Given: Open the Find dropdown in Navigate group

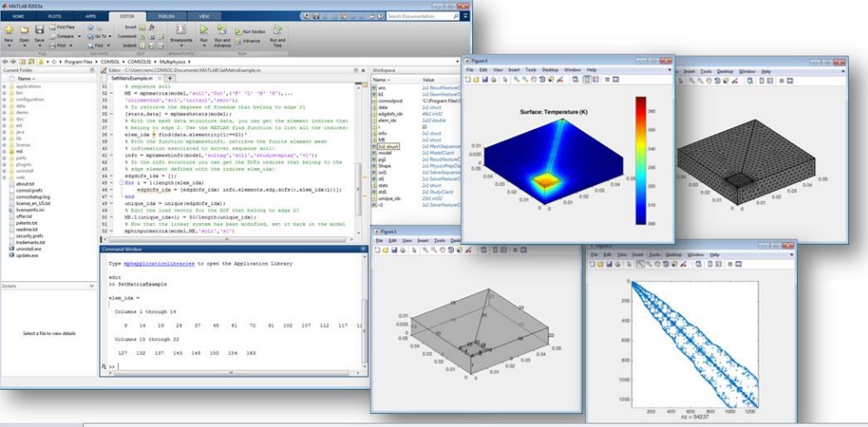Looking at the screenshot, I should pyautogui.click(x=108, y=45).
